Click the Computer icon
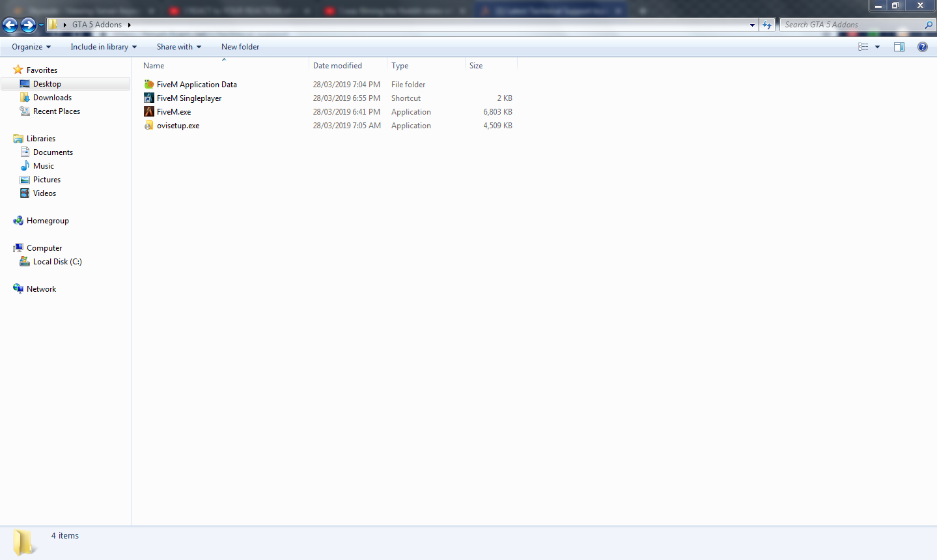This screenshot has height=560, width=937. click(18, 248)
